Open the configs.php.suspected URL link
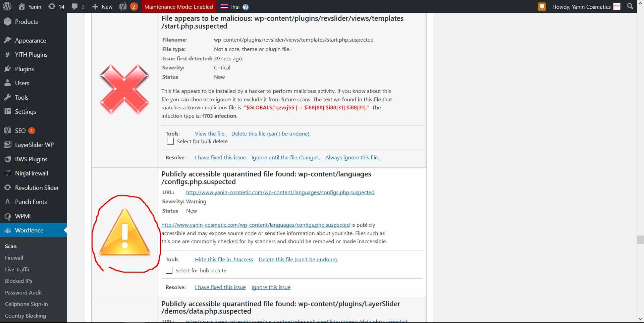Image resolution: width=644 pixels, height=323 pixels. (280, 192)
